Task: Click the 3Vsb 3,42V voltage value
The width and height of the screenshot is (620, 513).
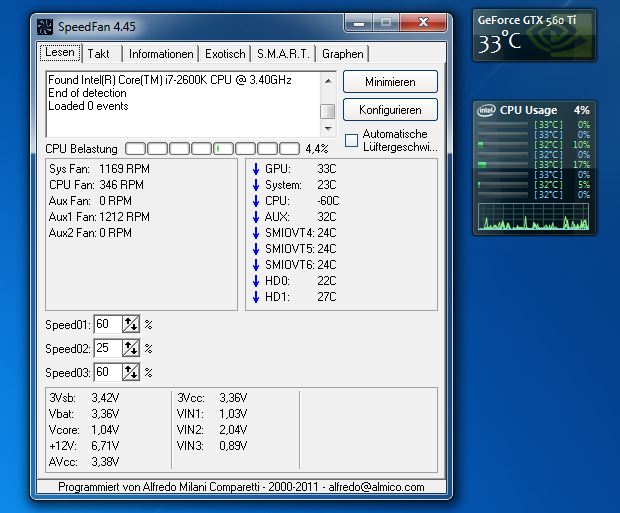Action: pyautogui.click(x=105, y=398)
